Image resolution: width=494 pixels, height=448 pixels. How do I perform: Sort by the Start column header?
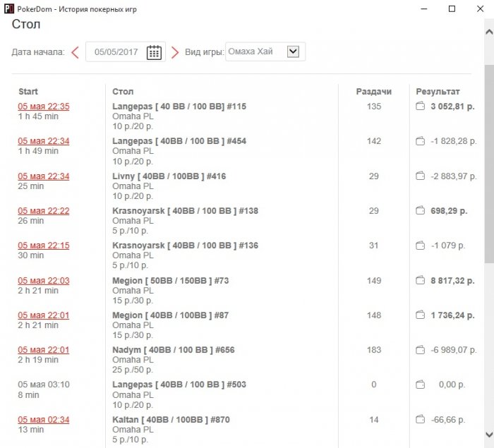tap(28, 92)
